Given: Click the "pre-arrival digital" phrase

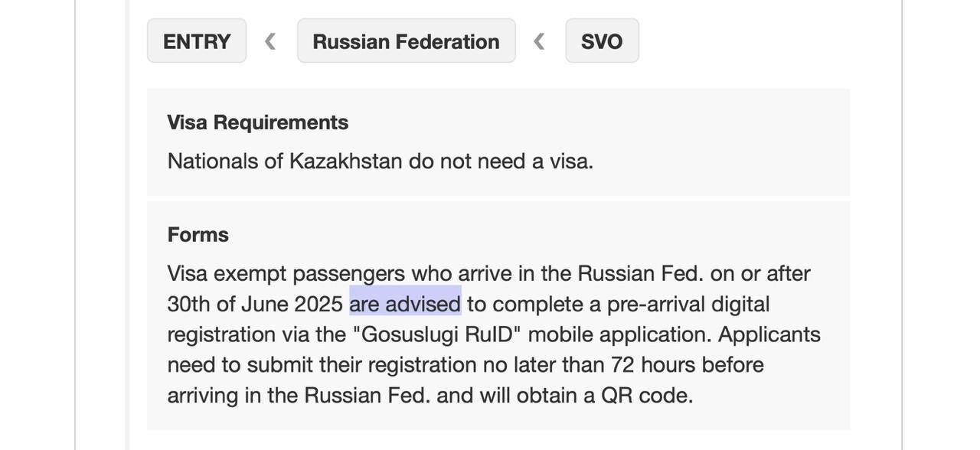Looking at the screenshot, I should (x=688, y=304).
